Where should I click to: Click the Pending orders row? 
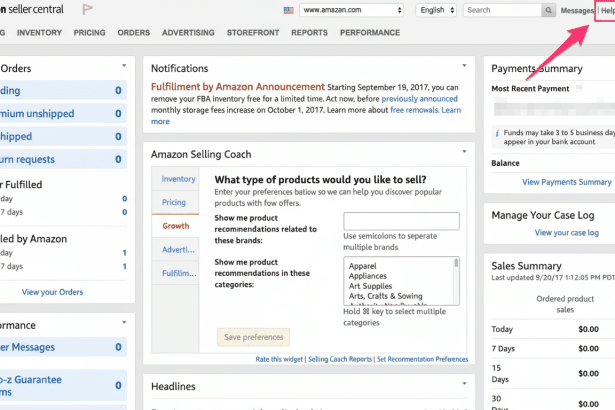[63, 91]
